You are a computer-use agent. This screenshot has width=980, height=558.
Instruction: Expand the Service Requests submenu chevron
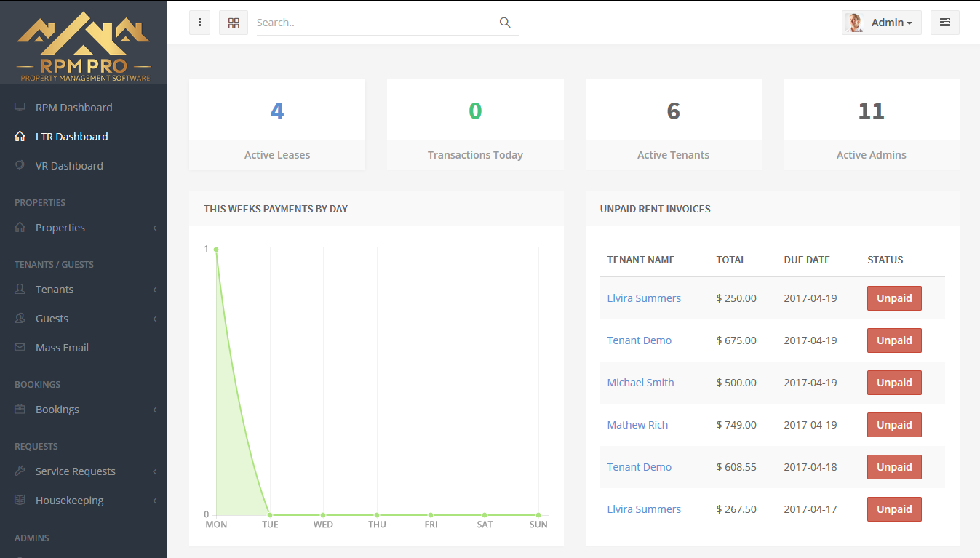coord(155,471)
